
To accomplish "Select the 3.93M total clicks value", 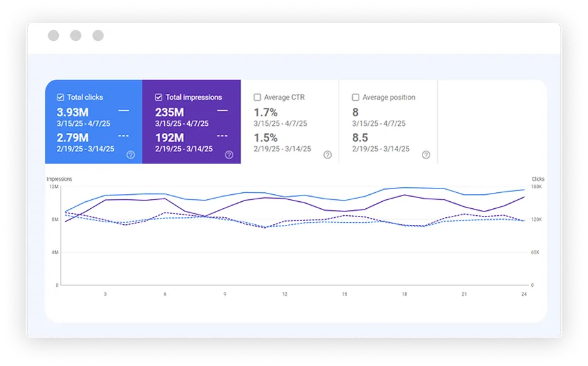I will coord(72,112).
